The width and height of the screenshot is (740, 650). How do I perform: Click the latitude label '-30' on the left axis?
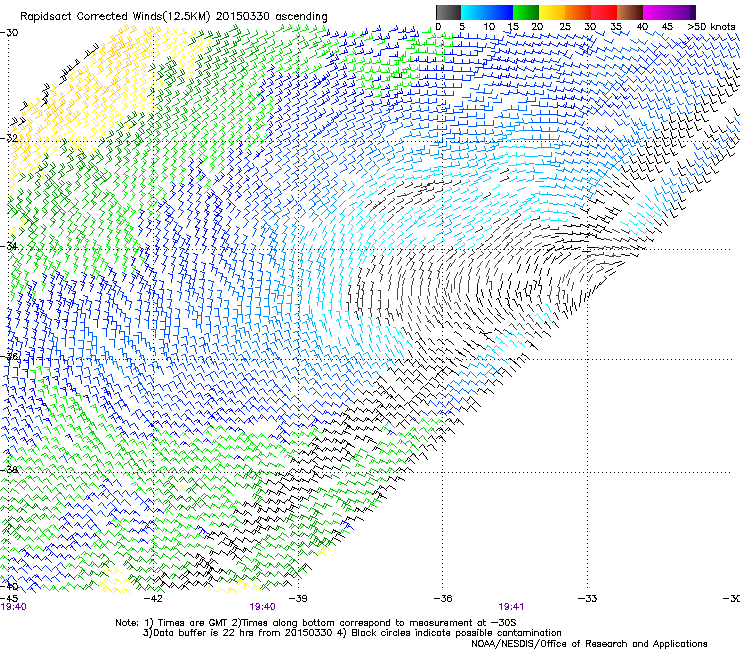[x=10, y=33]
